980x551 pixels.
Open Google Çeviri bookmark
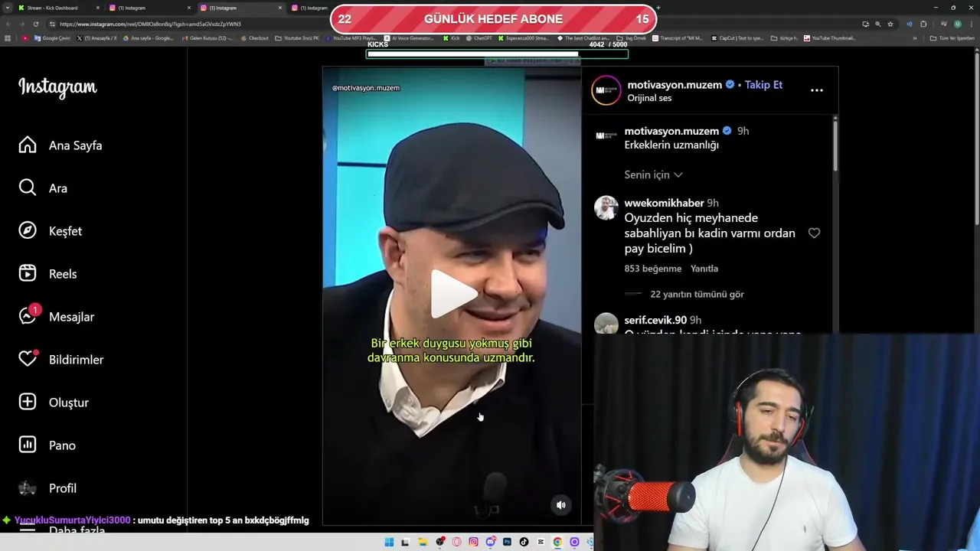pyautogui.click(x=53, y=38)
